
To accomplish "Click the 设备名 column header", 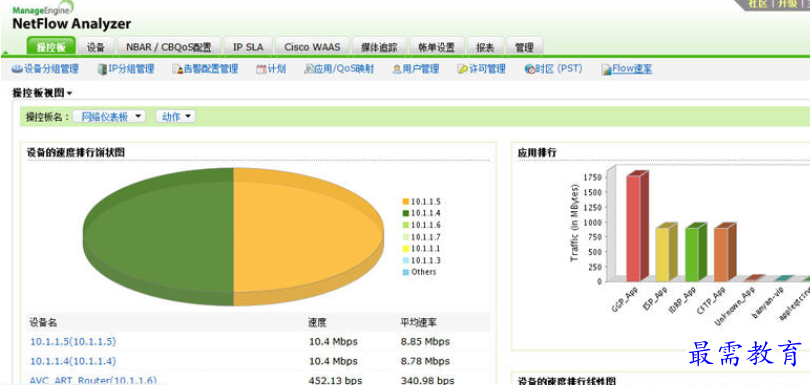I will click(43, 322).
